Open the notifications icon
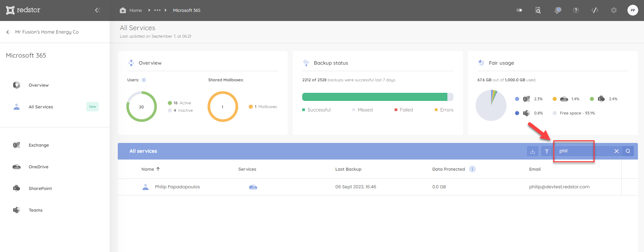The height and width of the screenshot is (252, 644). [x=557, y=10]
